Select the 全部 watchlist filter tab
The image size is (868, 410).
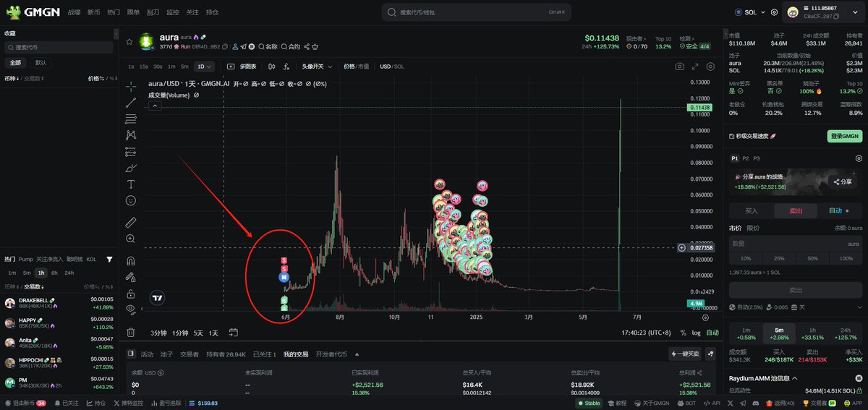[16, 62]
